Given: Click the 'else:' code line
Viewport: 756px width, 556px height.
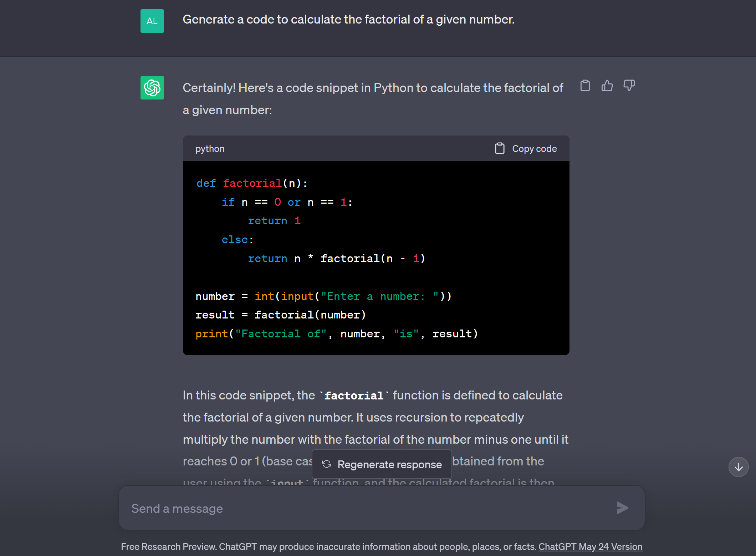Looking at the screenshot, I should click(237, 240).
